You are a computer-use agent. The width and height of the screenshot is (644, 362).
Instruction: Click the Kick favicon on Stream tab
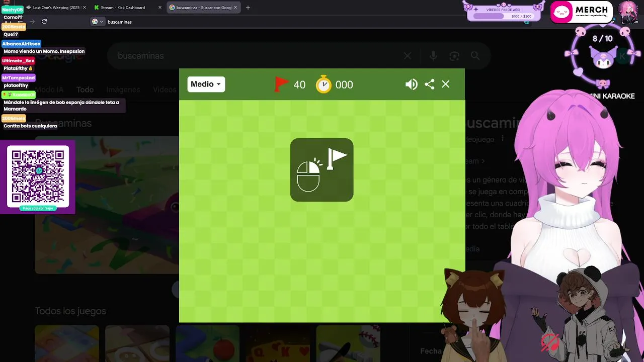[97, 8]
